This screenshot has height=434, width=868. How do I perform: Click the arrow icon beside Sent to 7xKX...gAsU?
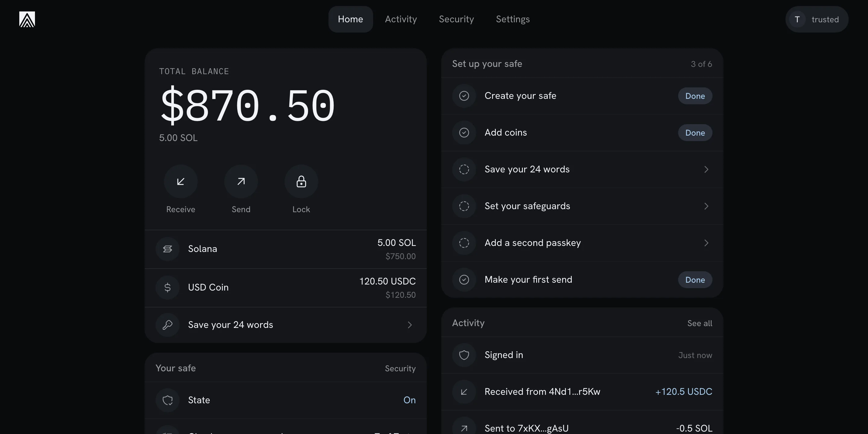click(464, 428)
